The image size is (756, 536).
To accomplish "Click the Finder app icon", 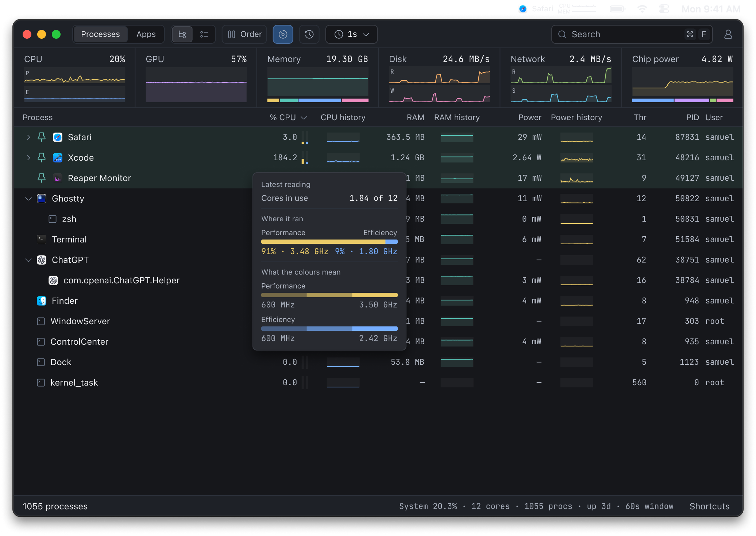I will pyautogui.click(x=42, y=301).
